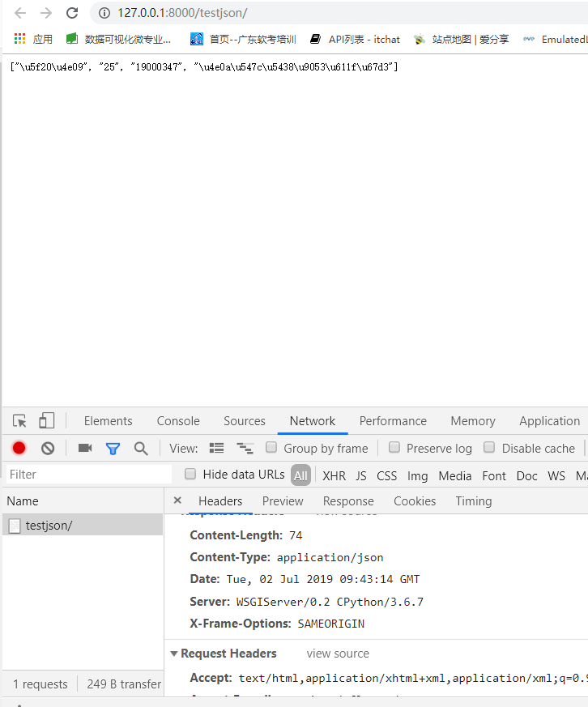Click the Date header value

[323, 579]
